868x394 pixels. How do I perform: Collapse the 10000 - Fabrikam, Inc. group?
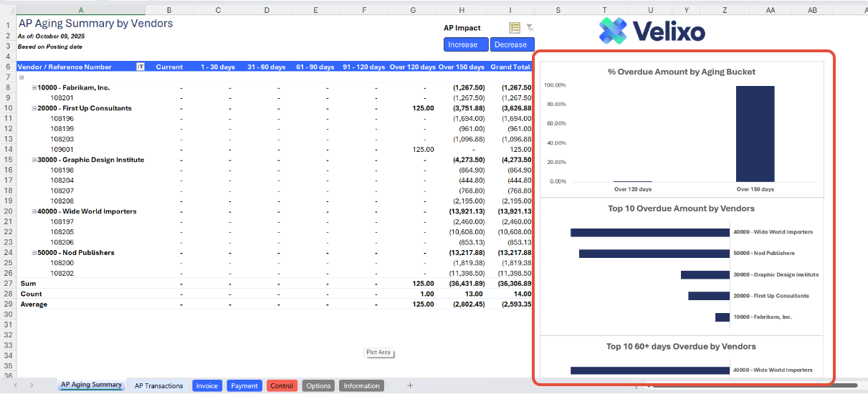pyautogui.click(x=34, y=87)
